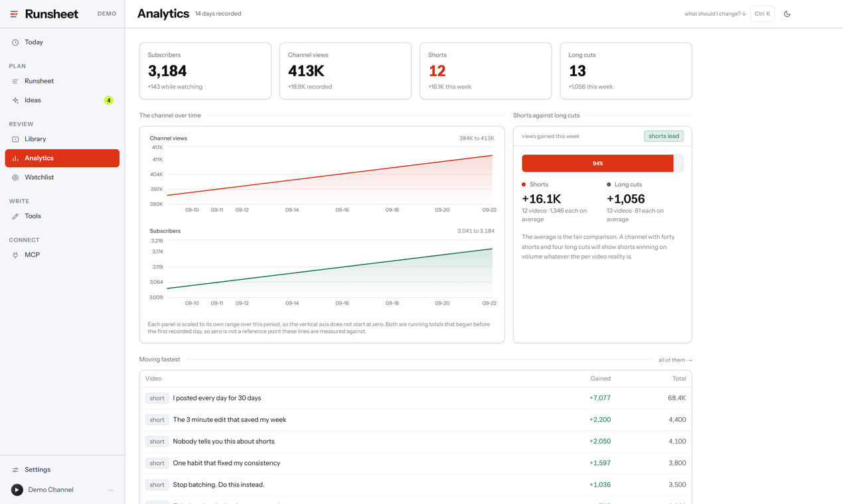Viewport: 843px width, 504px height.
Task: Click the red Shorts legend dot
Action: tap(524, 185)
